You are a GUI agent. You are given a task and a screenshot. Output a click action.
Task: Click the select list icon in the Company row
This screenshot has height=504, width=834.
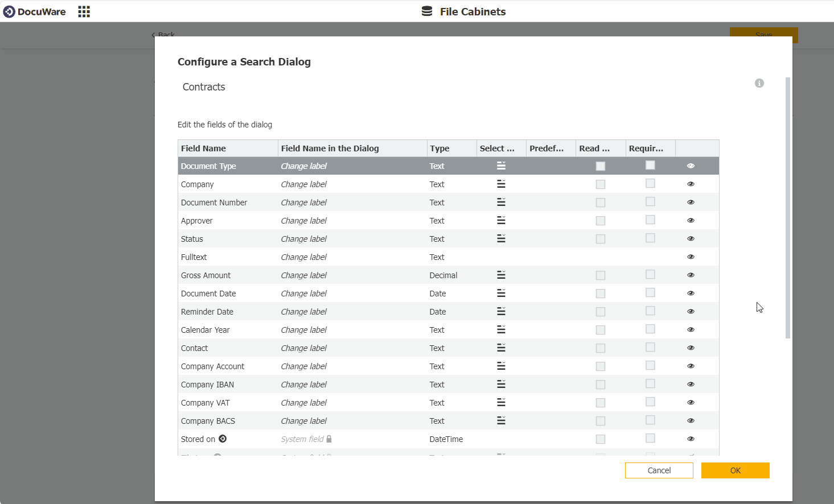[x=500, y=184]
